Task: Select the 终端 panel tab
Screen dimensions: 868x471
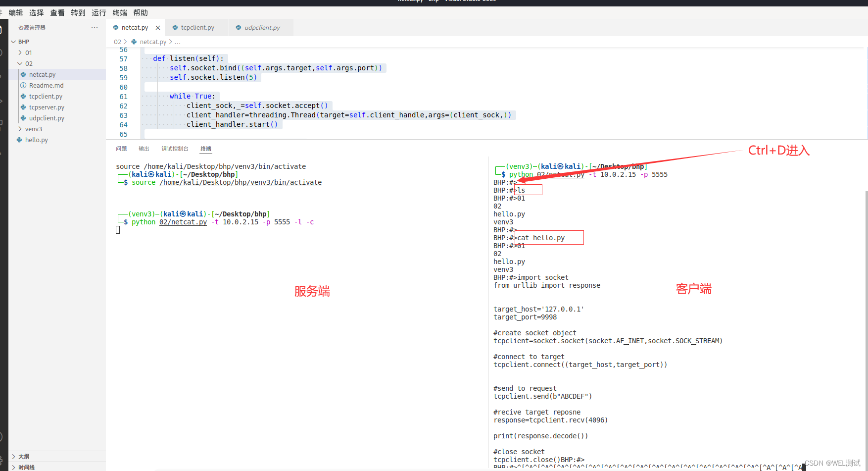Action: coord(206,149)
